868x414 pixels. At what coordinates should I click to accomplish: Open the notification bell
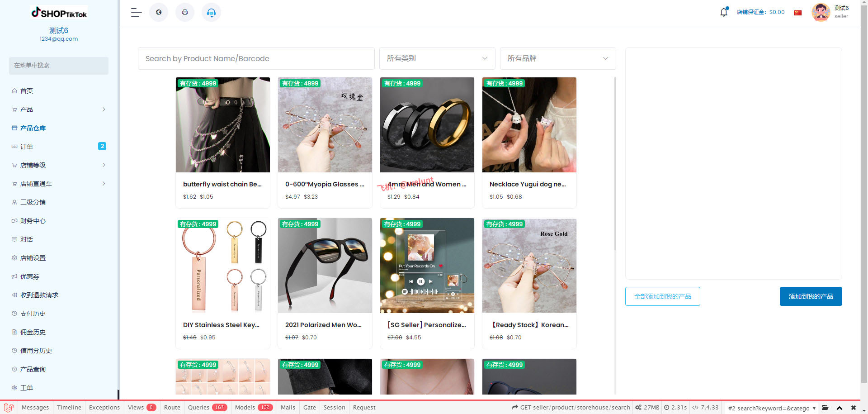tap(724, 12)
